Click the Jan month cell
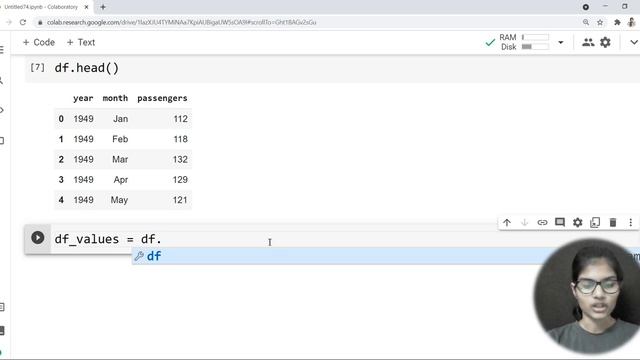 click(120, 119)
